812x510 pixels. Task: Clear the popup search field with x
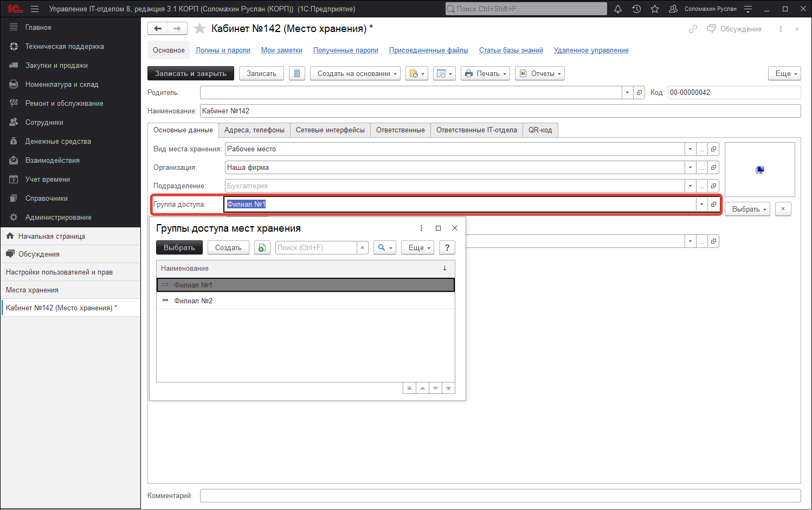point(363,248)
